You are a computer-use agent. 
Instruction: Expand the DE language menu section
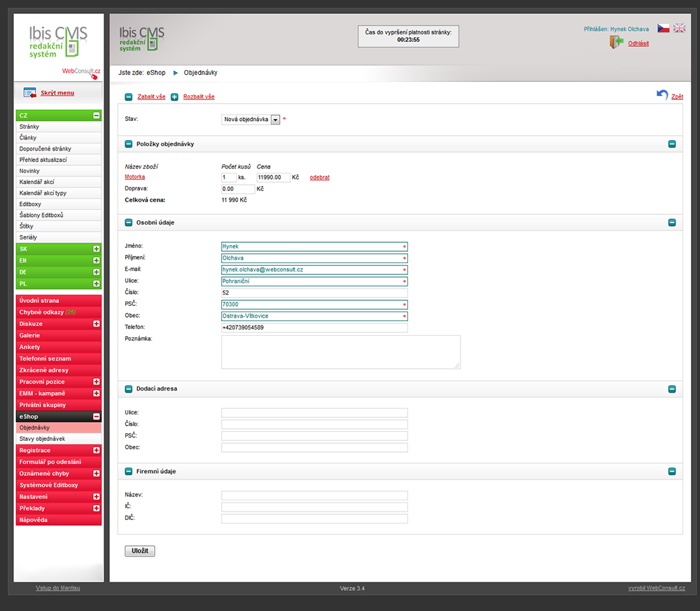[x=96, y=272]
